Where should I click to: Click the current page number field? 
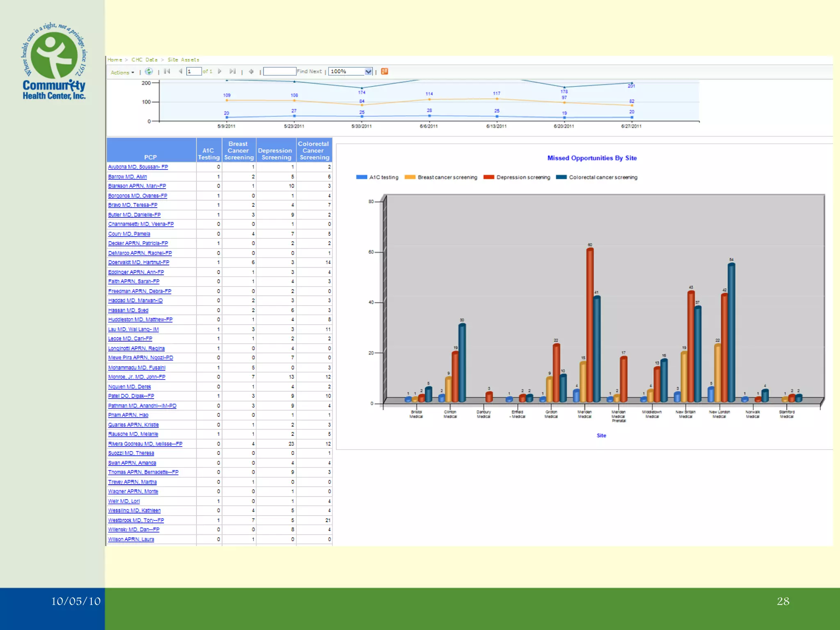pyautogui.click(x=194, y=71)
